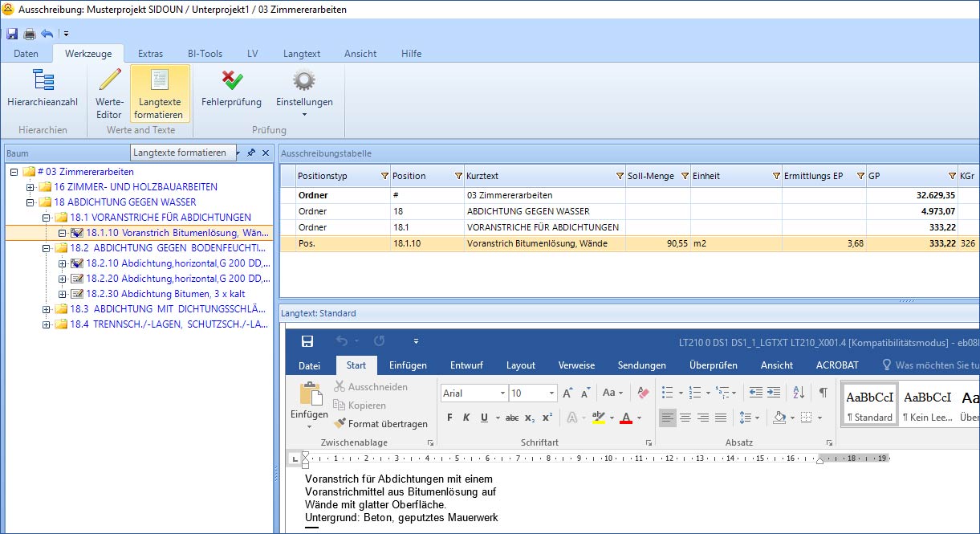Image resolution: width=980 pixels, height=534 pixels.
Task: Click the print icon in quick access toolbar
Action: tap(30, 34)
